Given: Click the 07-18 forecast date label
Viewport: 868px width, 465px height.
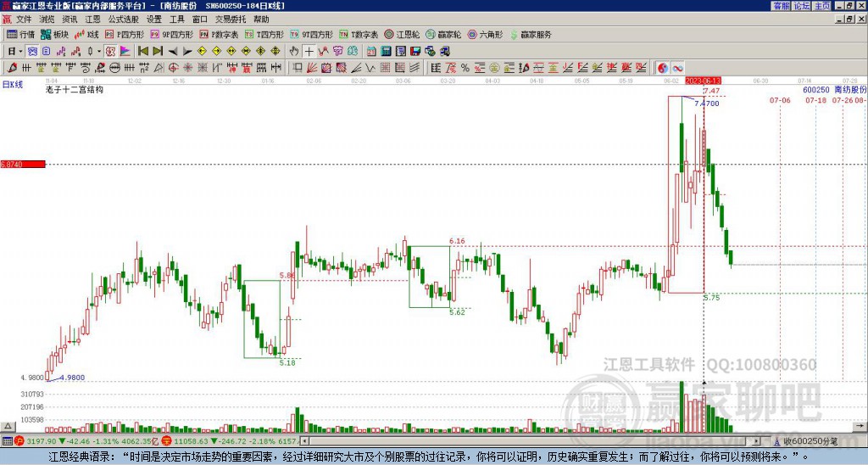Looking at the screenshot, I should coord(816,100).
